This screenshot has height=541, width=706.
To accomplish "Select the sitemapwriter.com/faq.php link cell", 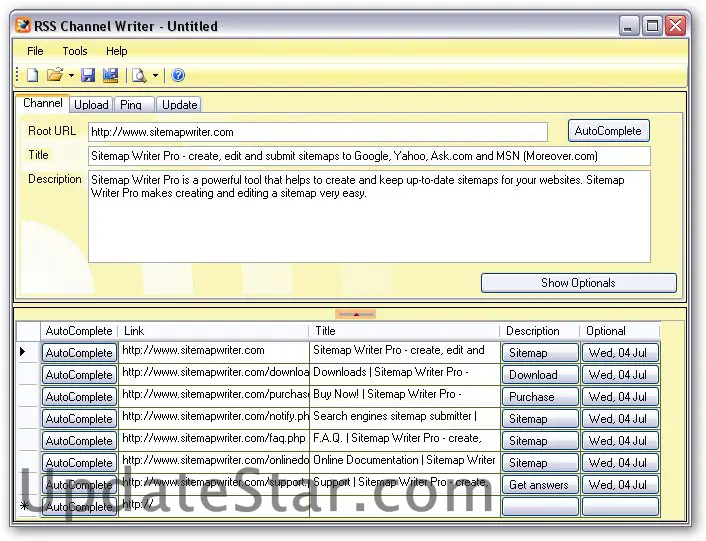I will (x=214, y=440).
